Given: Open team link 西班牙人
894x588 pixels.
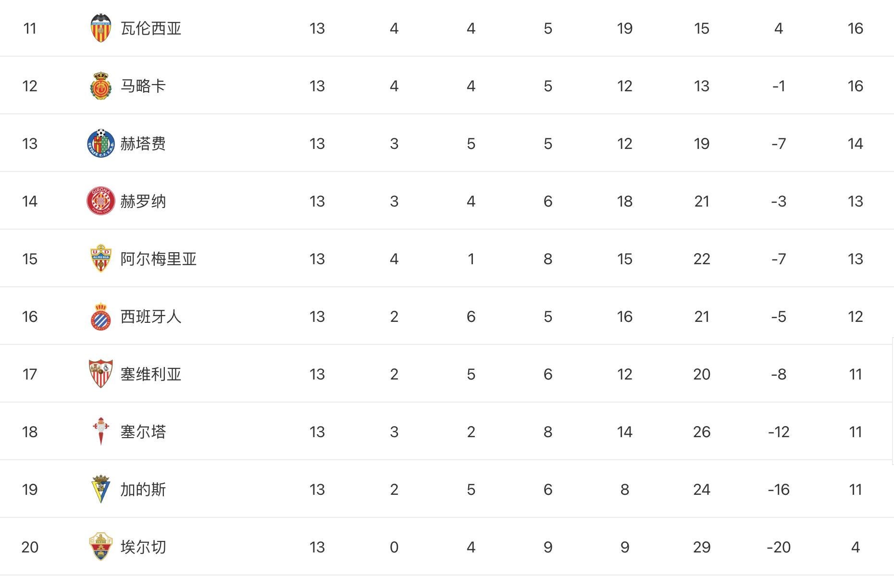Looking at the screenshot, I should tap(151, 317).
